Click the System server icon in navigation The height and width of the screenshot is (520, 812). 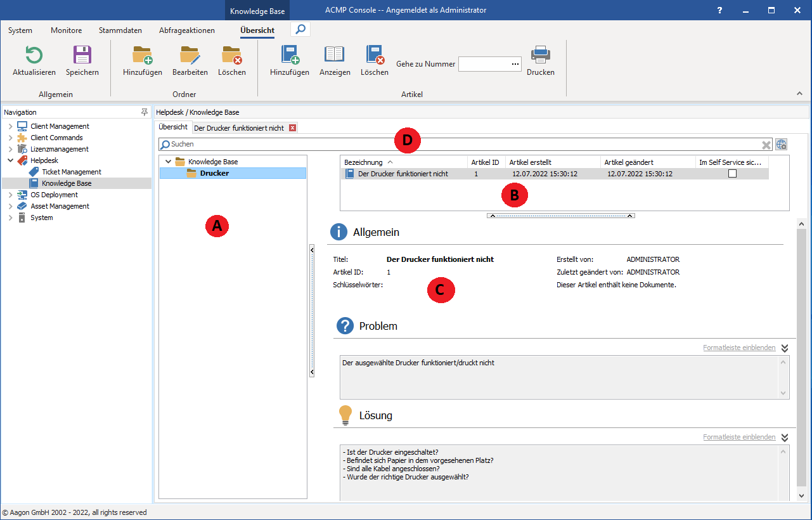22,218
